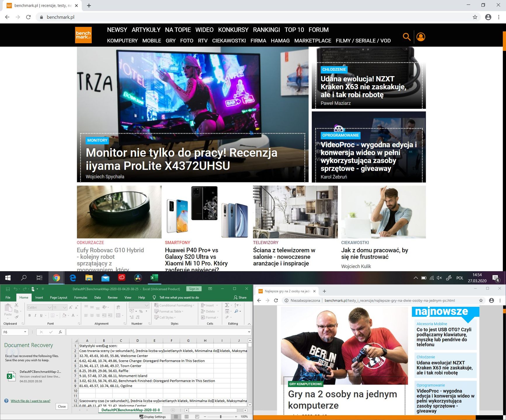This screenshot has width=506, height=420.
Task: Open RANKINGI in the benchmark.pl menu
Action: click(266, 30)
